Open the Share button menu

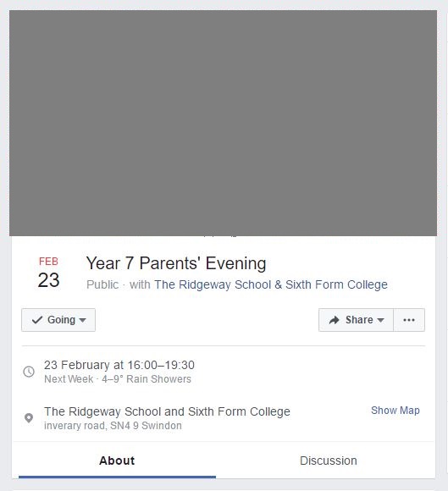(x=356, y=320)
